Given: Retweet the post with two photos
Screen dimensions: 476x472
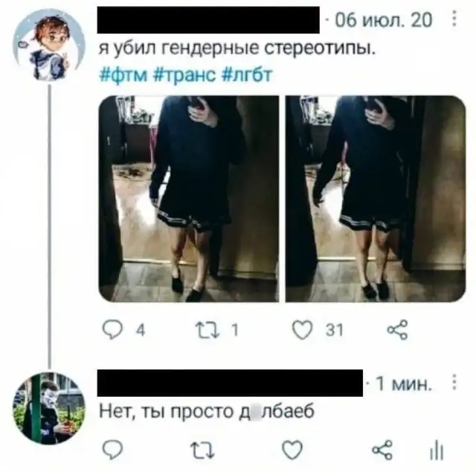Looking at the screenshot, I should pos(208,330).
